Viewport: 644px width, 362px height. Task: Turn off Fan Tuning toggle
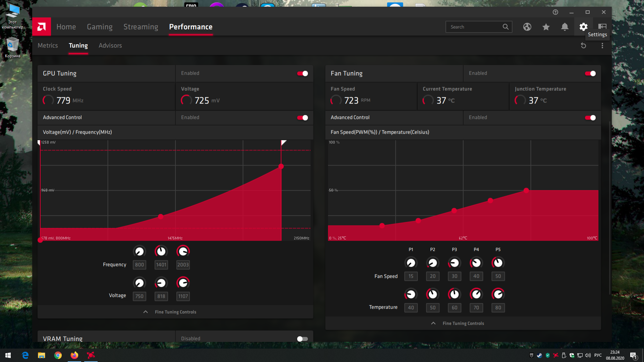(x=590, y=73)
